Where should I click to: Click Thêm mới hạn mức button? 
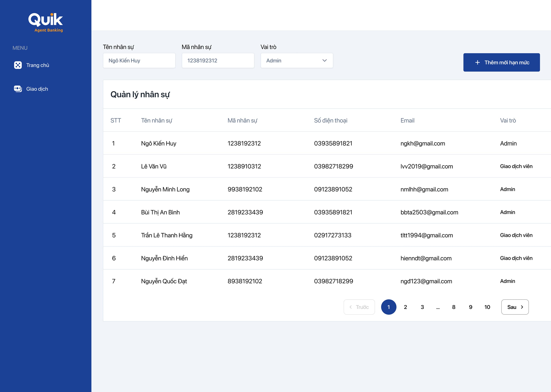(502, 62)
